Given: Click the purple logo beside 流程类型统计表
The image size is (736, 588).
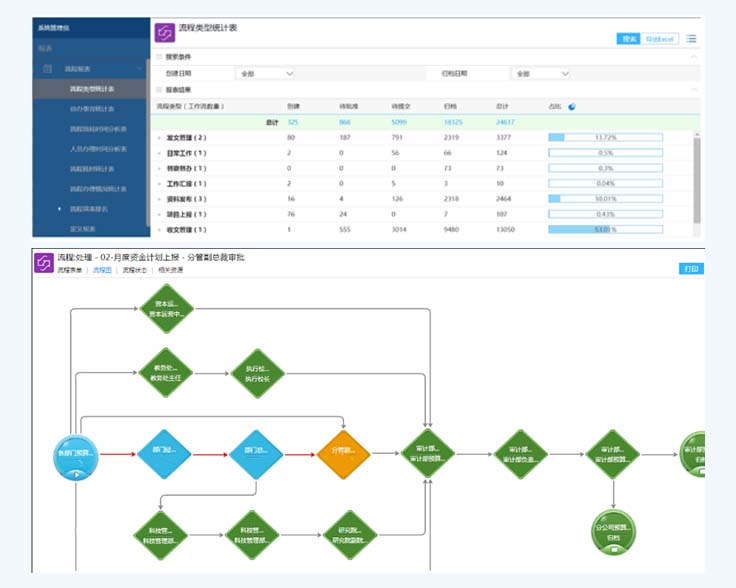Looking at the screenshot, I should click(x=165, y=33).
